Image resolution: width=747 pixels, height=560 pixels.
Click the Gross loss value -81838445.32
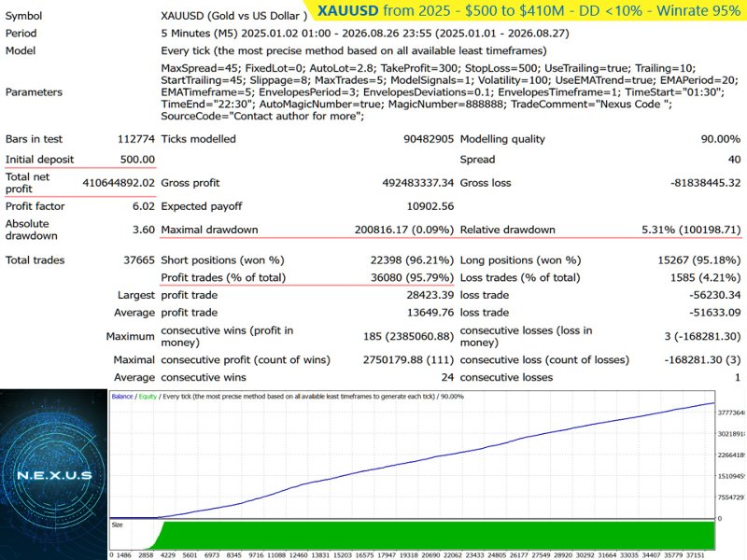706,183
